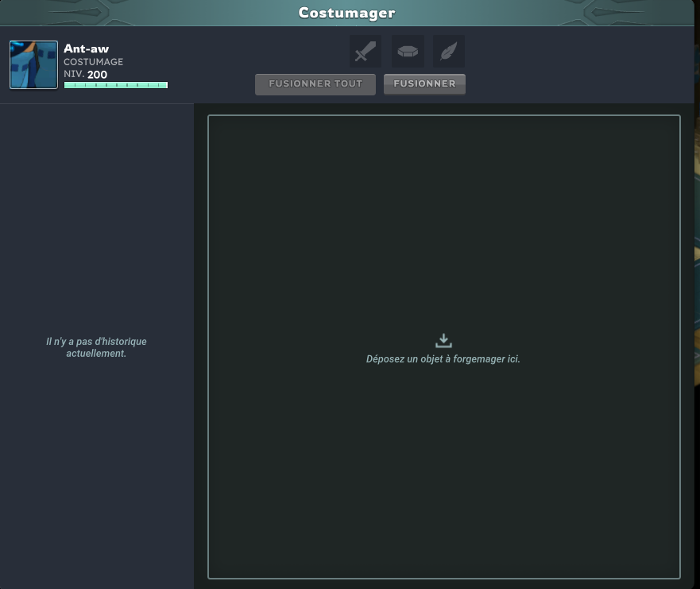Click the 'Il n'y a pas d'historique' message
The width and height of the screenshot is (700, 589).
[x=96, y=347]
